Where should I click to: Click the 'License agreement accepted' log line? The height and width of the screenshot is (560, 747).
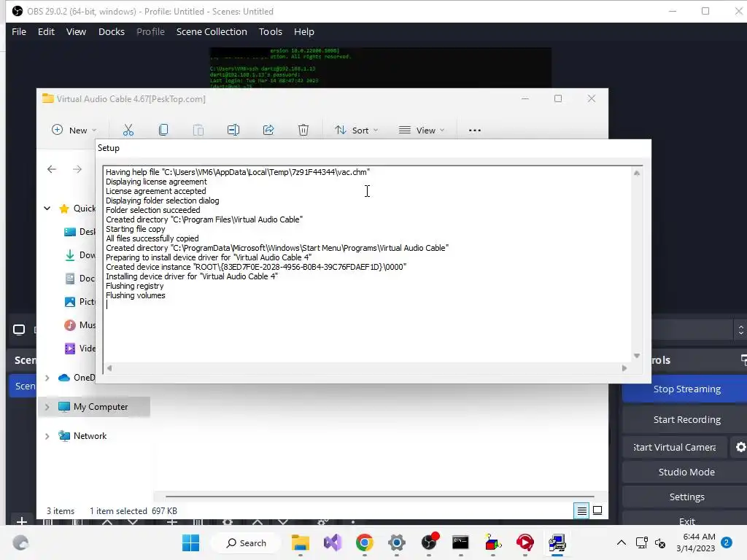point(156,191)
